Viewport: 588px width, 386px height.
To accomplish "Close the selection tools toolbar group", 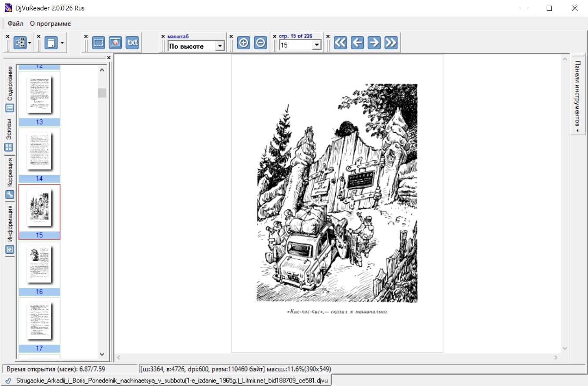I will 86,37.
